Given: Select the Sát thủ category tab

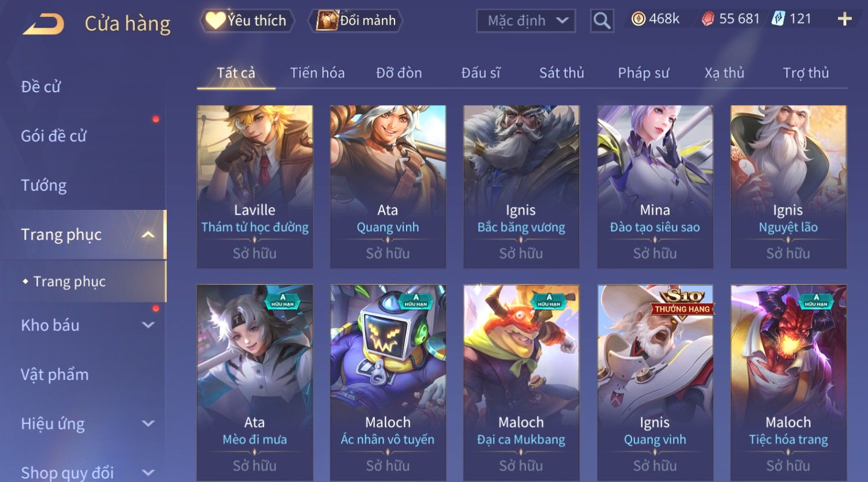Looking at the screenshot, I should pyautogui.click(x=561, y=73).
